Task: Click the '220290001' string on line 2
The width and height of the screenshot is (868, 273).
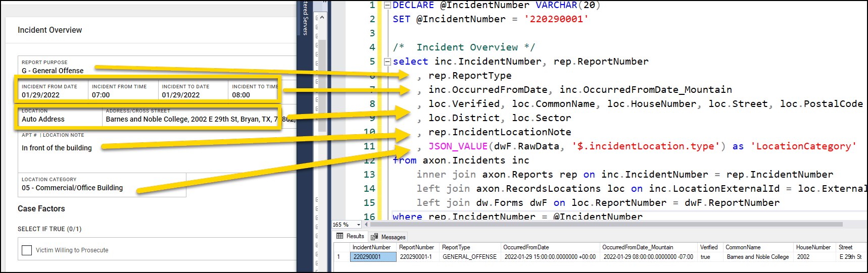Action: [556, 19]
